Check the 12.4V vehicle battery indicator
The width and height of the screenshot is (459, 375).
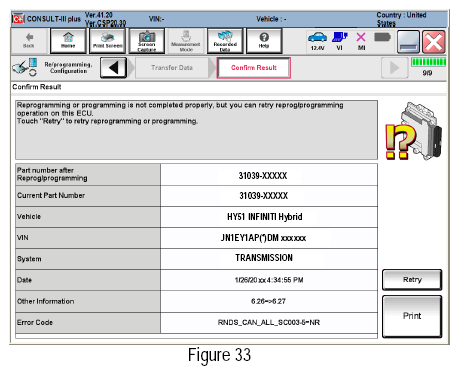pyautogui.click(x=317, y=41)
